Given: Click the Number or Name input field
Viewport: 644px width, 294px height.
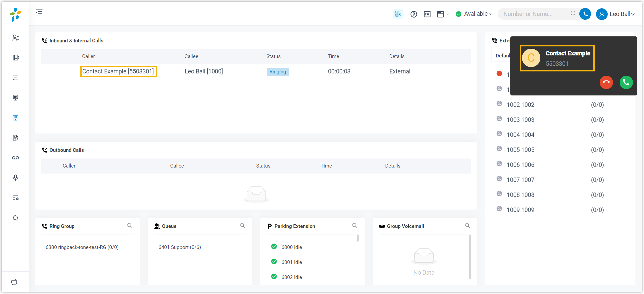Looking at the screenshot, I should click(x=533, y=14).
